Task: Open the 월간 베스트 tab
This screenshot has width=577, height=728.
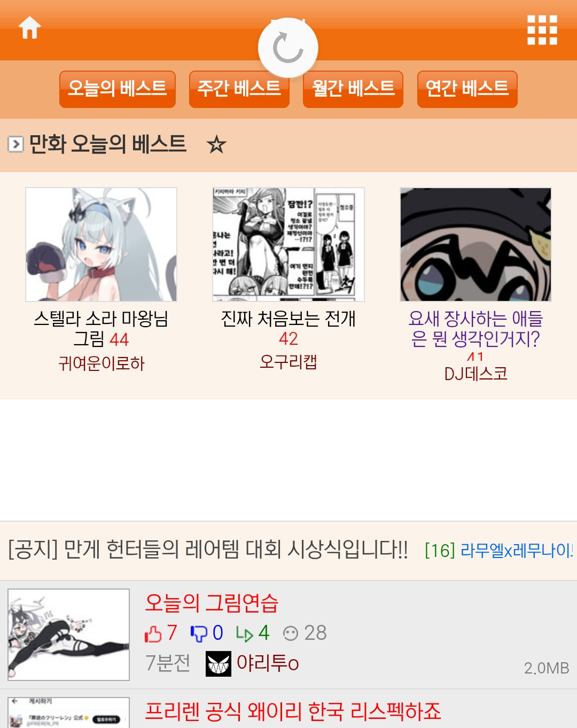Action: point(353,89)
